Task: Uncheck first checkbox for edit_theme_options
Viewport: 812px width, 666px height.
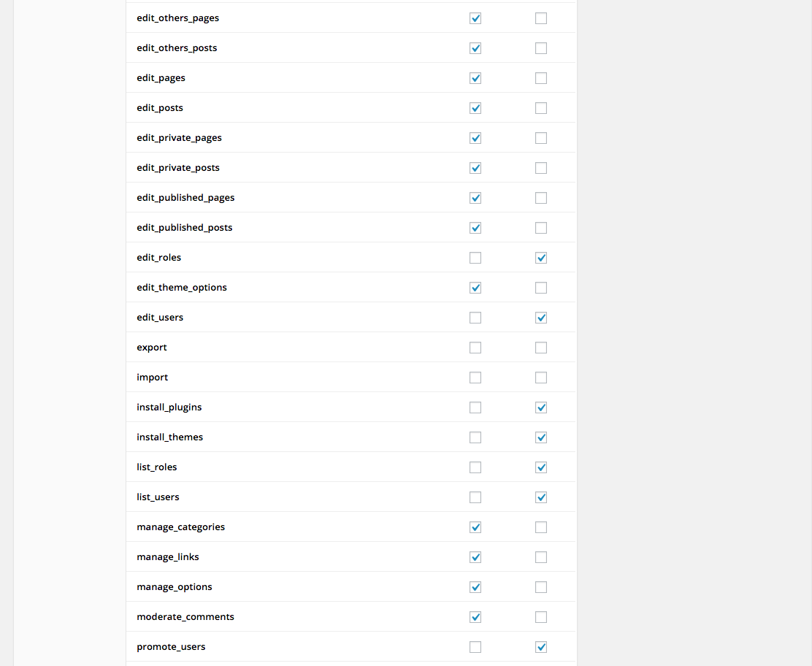Action: 475,288
